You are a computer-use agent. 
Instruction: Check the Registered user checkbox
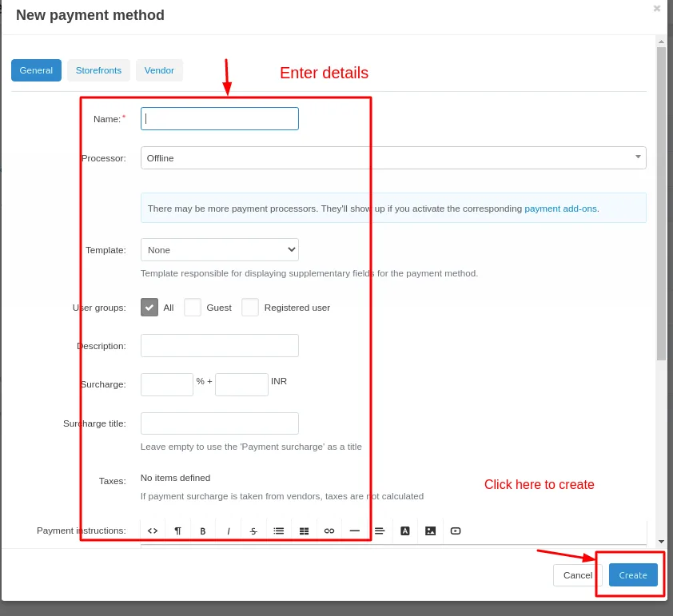tap(250, 307)
